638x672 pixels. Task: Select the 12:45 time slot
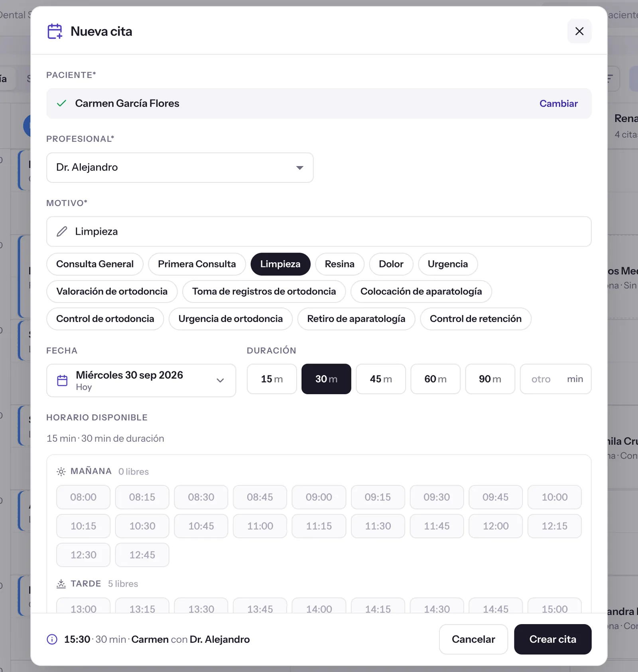point(142,555)
